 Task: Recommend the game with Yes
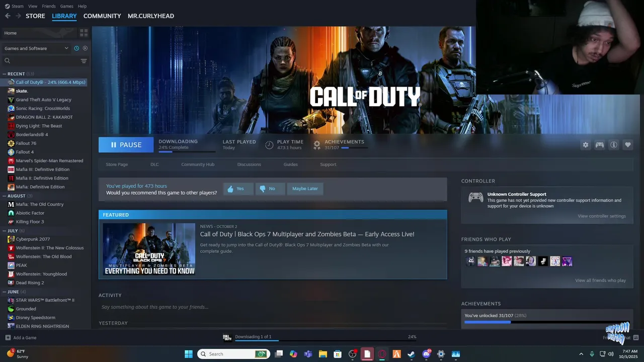tap(238, 189)
